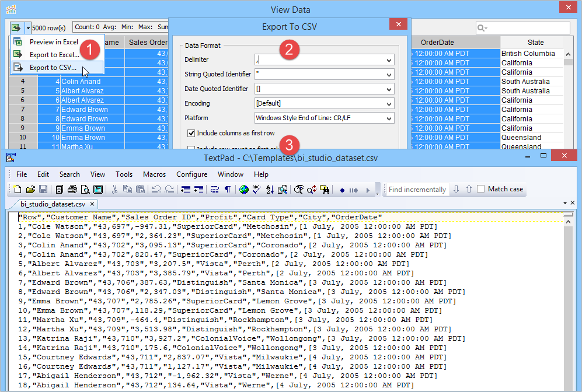Find the previous incremental match (up arrow)

[x=469, y=189]
